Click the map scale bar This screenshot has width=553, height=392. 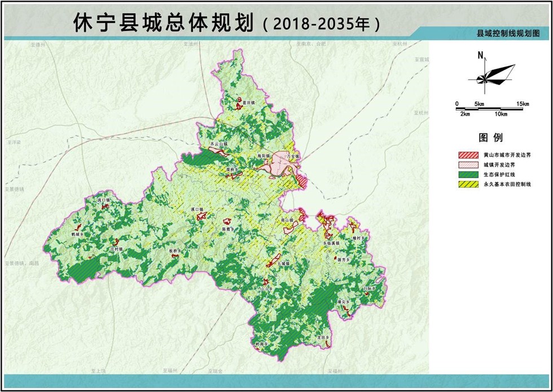[493, 108]
